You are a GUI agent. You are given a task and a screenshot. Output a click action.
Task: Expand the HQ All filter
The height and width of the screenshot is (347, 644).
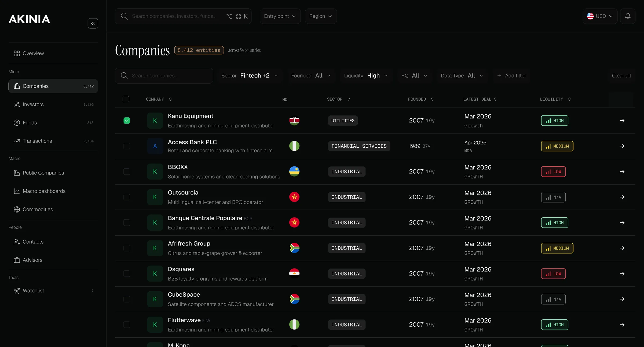tap(414, 76)
